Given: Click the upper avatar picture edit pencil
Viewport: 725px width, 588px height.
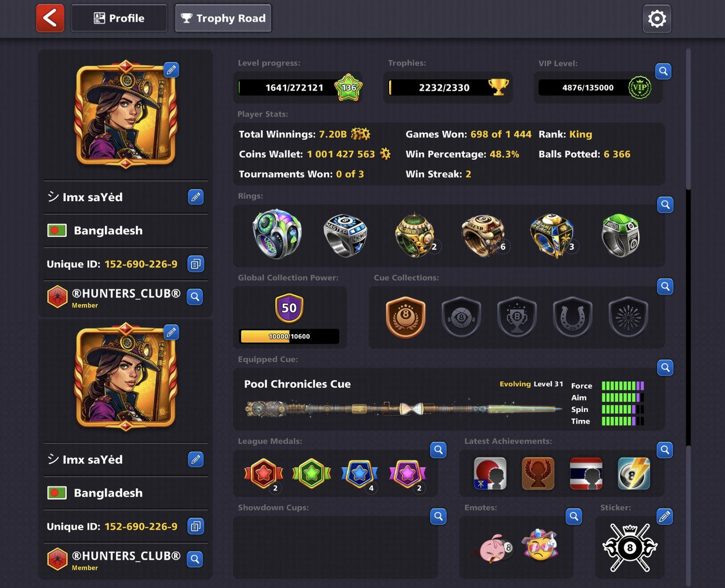Looking at the screenshot, I should pos(171,70).
